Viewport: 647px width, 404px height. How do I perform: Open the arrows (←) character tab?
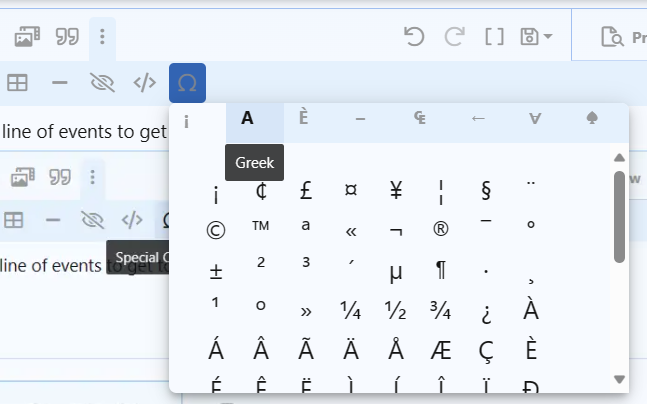pos(478,119)
